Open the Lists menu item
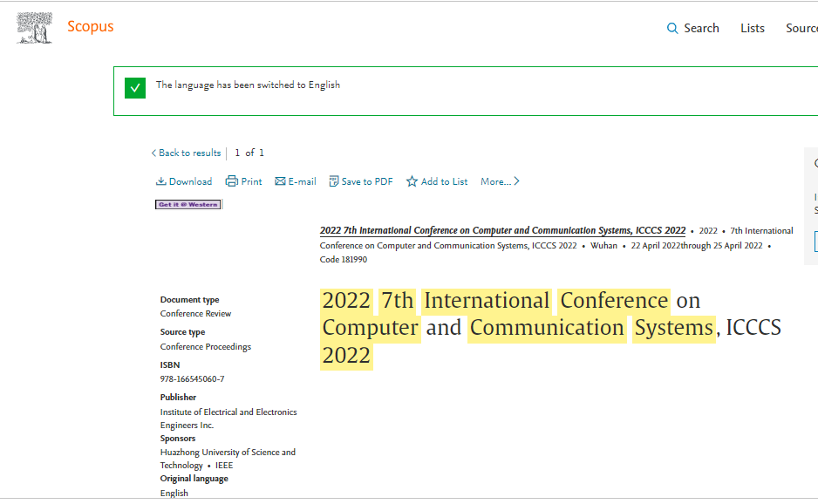Image resolution: width=818 pixels, height=504 pixels. coord(753,28)
